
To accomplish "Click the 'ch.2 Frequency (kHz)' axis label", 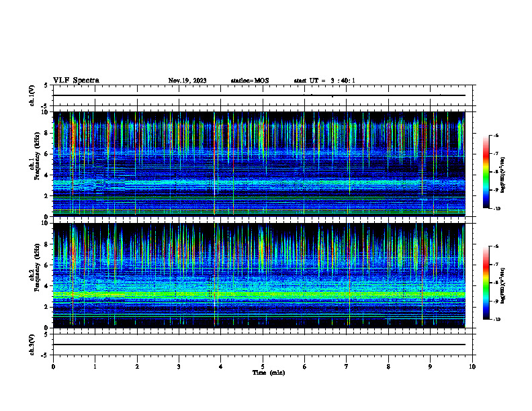I will tap(35, 267).
